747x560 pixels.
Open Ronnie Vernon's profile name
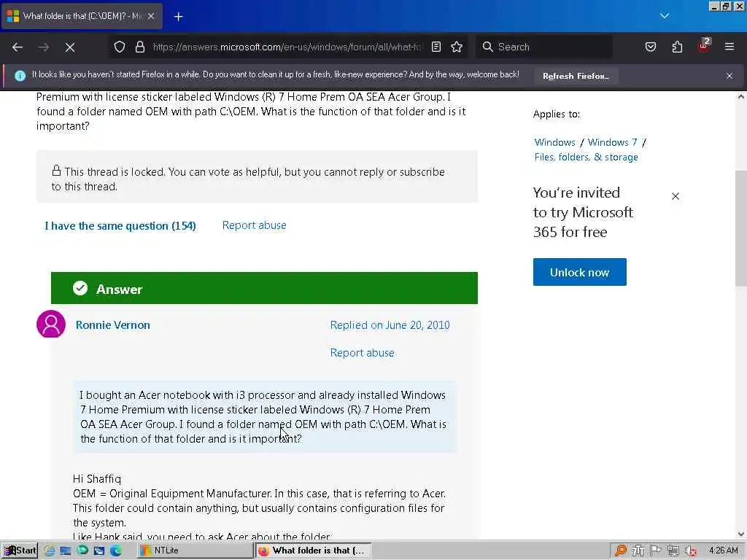click(x=113, y=324)
